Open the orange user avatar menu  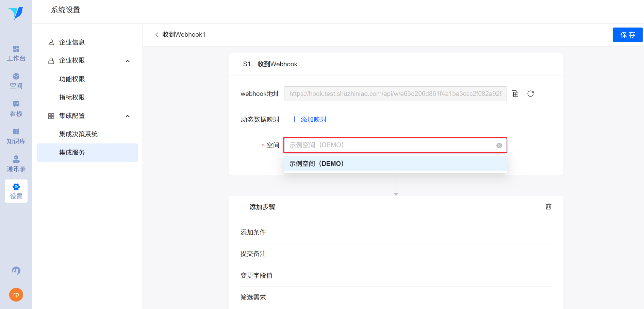click(x=16, y=295)
